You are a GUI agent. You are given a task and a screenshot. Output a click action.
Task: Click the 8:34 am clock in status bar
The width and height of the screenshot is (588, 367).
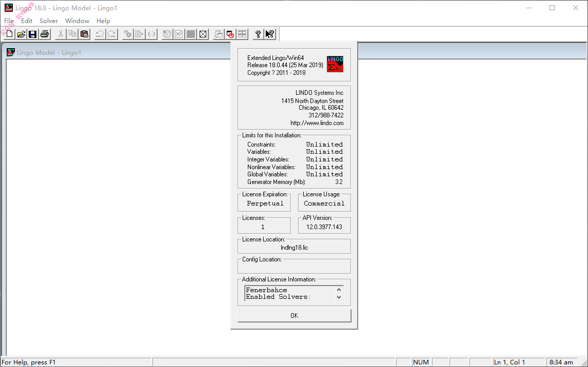561,362
